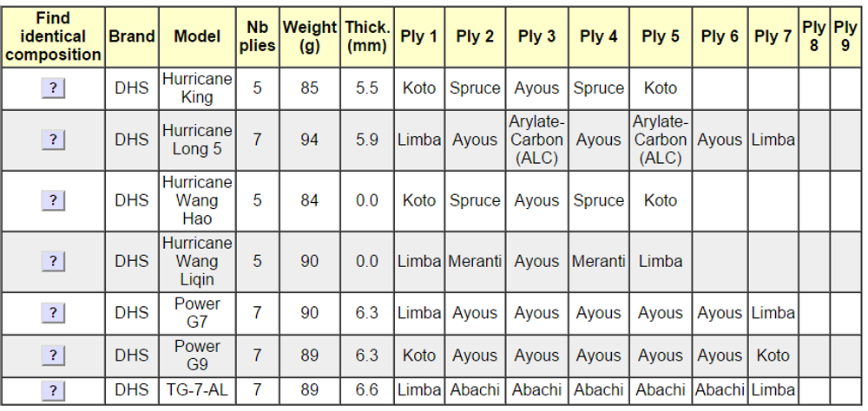Screen dimensions: 868x411
Task: Click ? button in Hurricane Wang Liqin row
Action: 53,262
